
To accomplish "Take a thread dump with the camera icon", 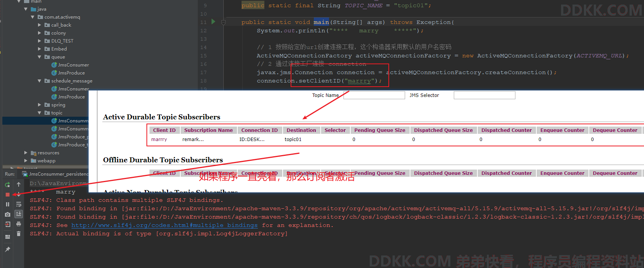I will [7, 214].
